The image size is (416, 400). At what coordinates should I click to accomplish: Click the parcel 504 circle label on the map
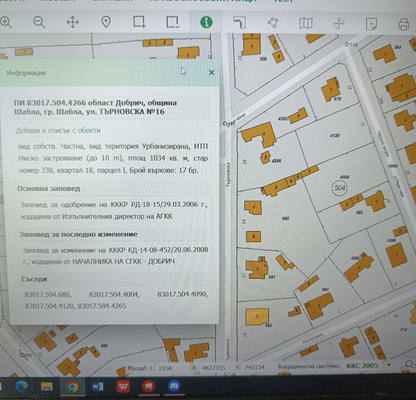[339, 188]
